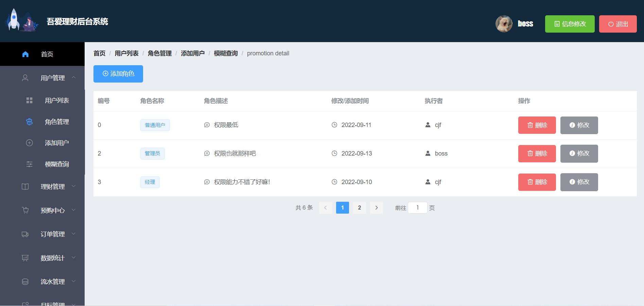Go to 模糊查询 breadcrumb link
644x306 pixels.
coord(226,53)
